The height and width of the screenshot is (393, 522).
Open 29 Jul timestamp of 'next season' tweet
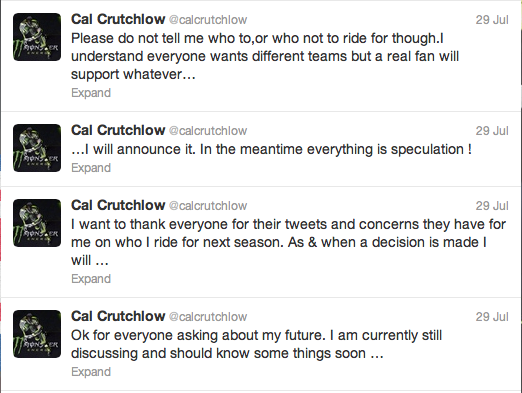[492, 206]
